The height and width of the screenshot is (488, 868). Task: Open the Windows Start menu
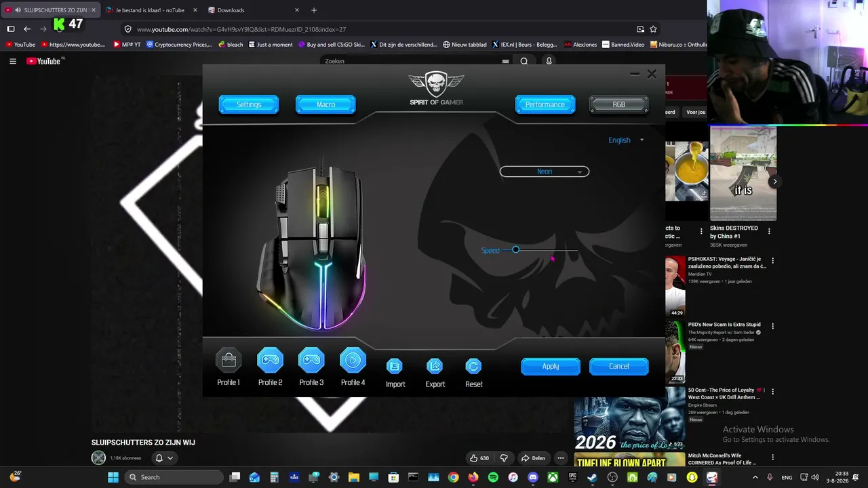pos(113,477)
